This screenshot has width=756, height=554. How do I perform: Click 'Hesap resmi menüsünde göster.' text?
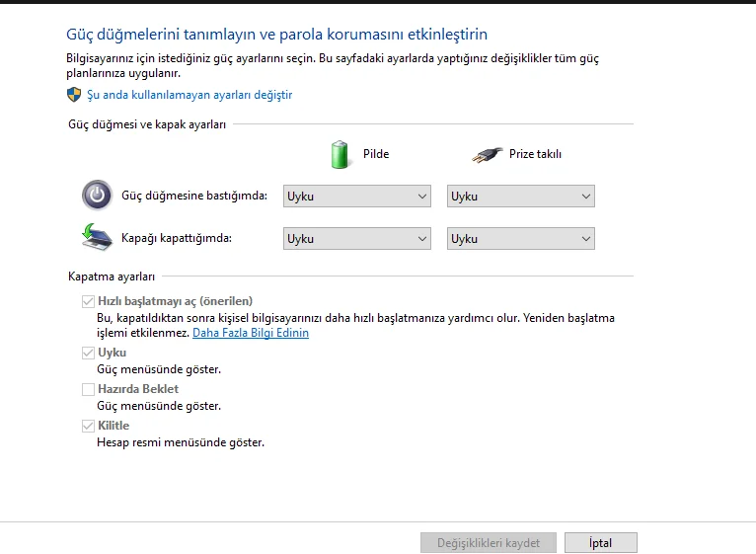(x=181, y=442)
